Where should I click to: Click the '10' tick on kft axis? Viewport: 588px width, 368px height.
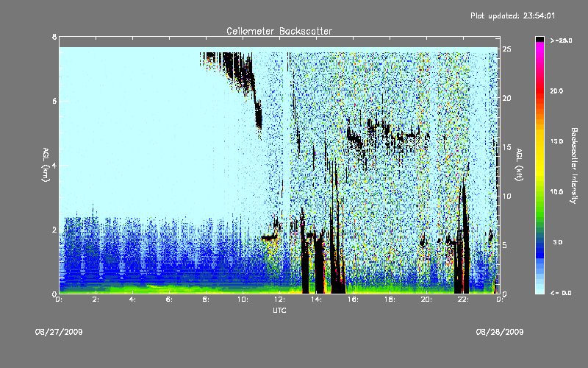[507, 196]
